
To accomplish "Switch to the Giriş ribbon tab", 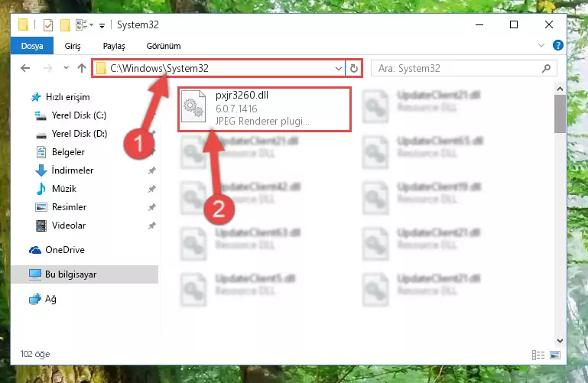I will pyautogui.click(x=73, y=46).
